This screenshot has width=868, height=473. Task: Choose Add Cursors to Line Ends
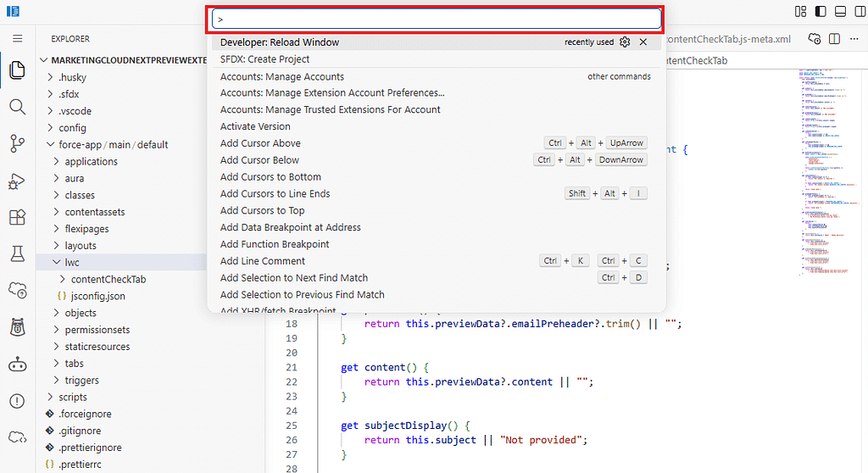(x=437, y=193)
